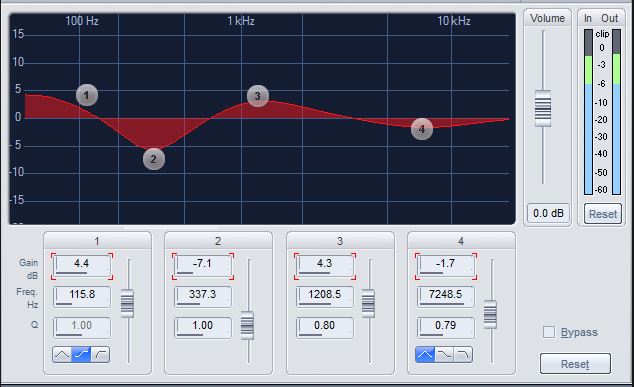Click the "Freq. Hz" row label
634x387 pixels.
(x=27, y=298)
